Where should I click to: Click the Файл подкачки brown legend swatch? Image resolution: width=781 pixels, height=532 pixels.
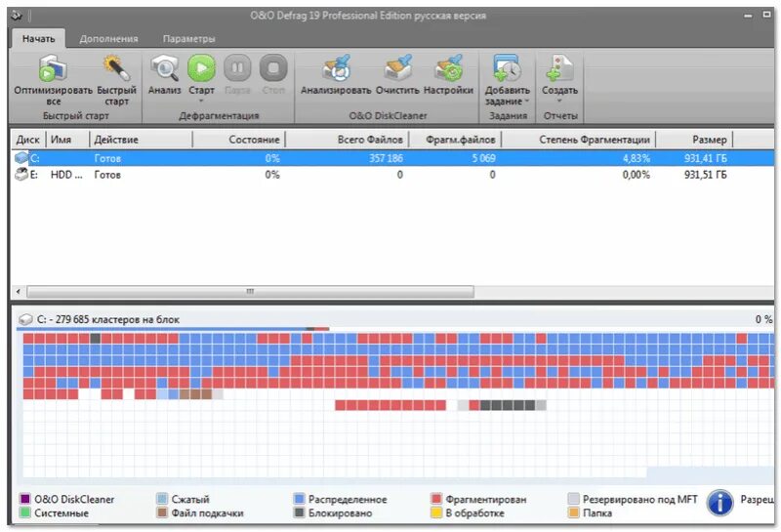click(162, 512)
